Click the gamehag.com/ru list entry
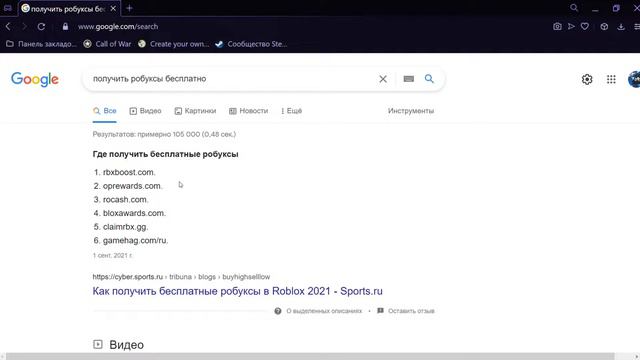Screen dimensions: 640x360 135,240
